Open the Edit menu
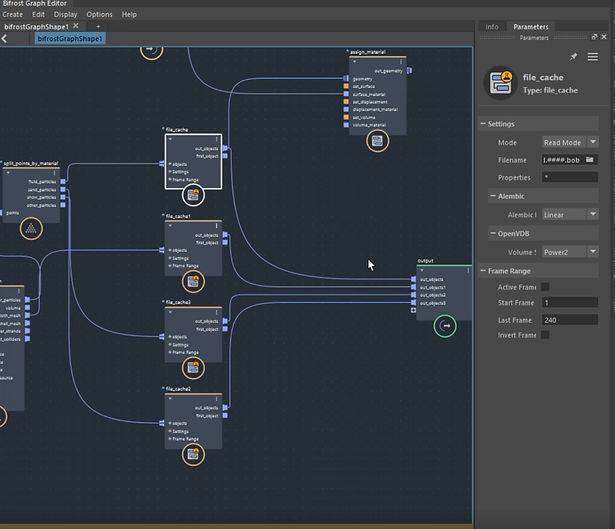The height and width of the screenshot is (529, 615). 38,15
